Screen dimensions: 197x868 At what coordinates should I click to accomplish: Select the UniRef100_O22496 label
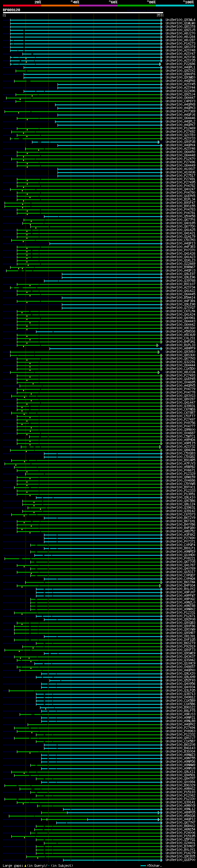point(180,91)
